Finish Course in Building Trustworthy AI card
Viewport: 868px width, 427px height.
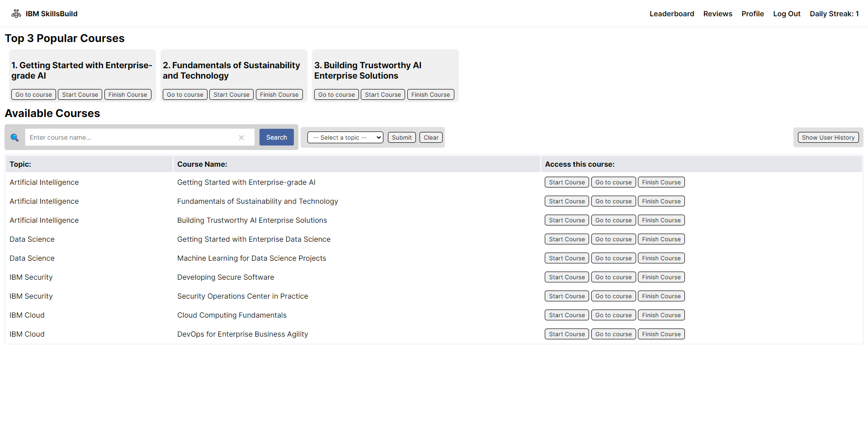coord(431,94)
